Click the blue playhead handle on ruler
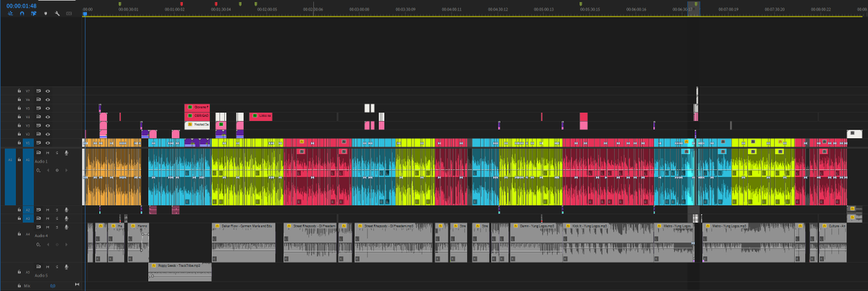Image resolution: width=868 pixels, height=291 pixels. point(85,14)
